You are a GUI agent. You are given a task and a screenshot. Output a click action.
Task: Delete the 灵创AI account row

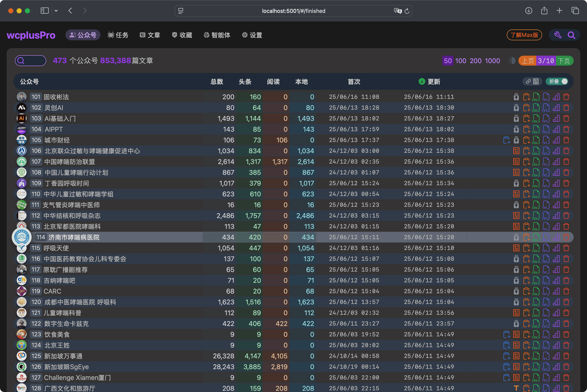tap(566, 108)
